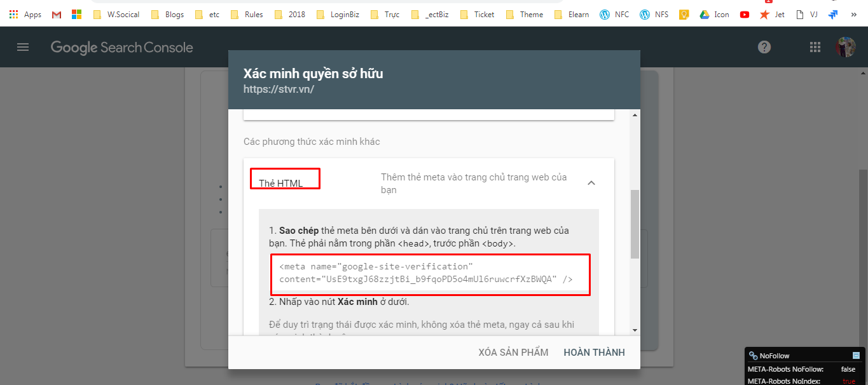The width and height of the screenshot is (868, 385).
Task: Open the Gmail bookmark icon
Action: click(57, 14)
